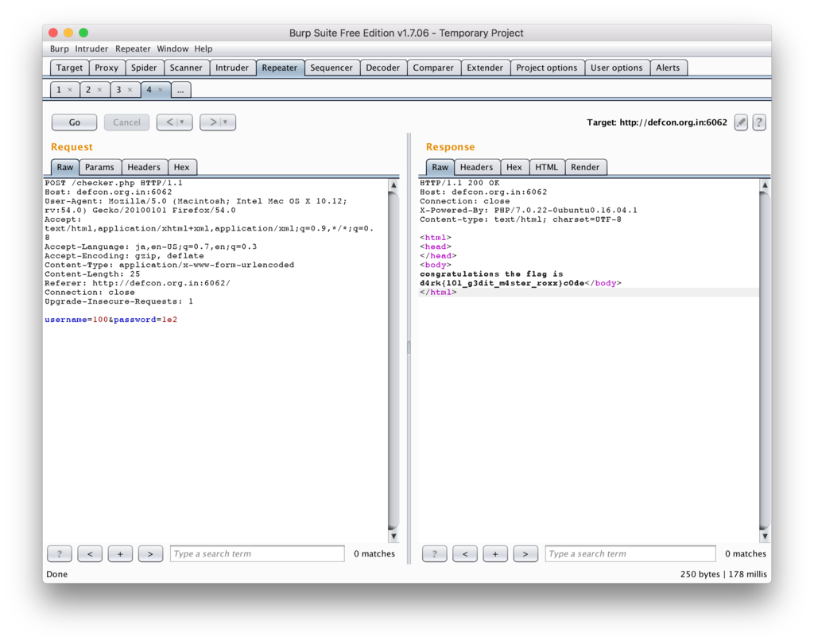
Task: Select Repeater request tab 2
Action: point(88,90)
